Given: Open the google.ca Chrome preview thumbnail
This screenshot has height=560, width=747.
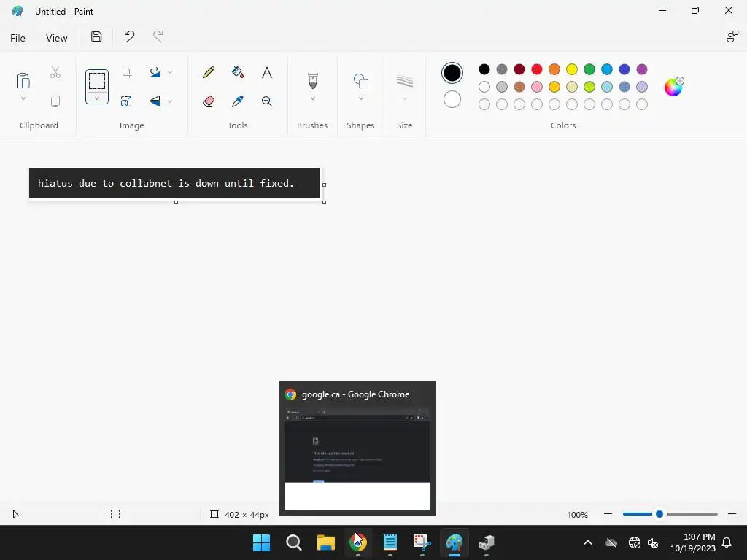Looking at the screenshot, I should point(357,448).
